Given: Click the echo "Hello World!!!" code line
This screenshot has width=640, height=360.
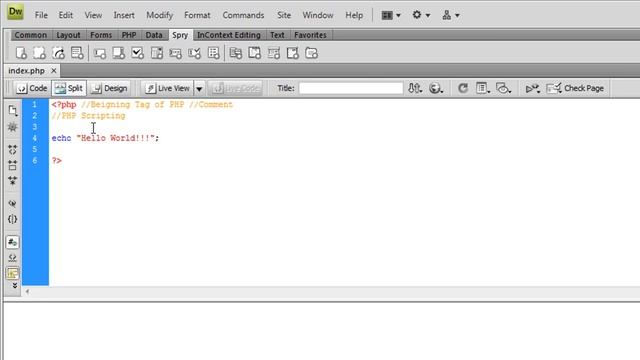Looking at the screenshot, I should click(105, 138).
